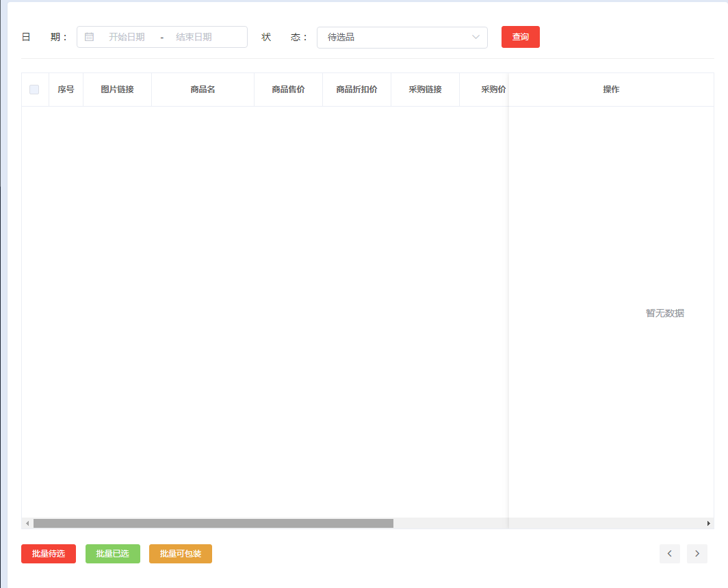The height and width of the screenshot is (588, 728).
Task: Click the 操作 column header
Action: pos(611,90)
